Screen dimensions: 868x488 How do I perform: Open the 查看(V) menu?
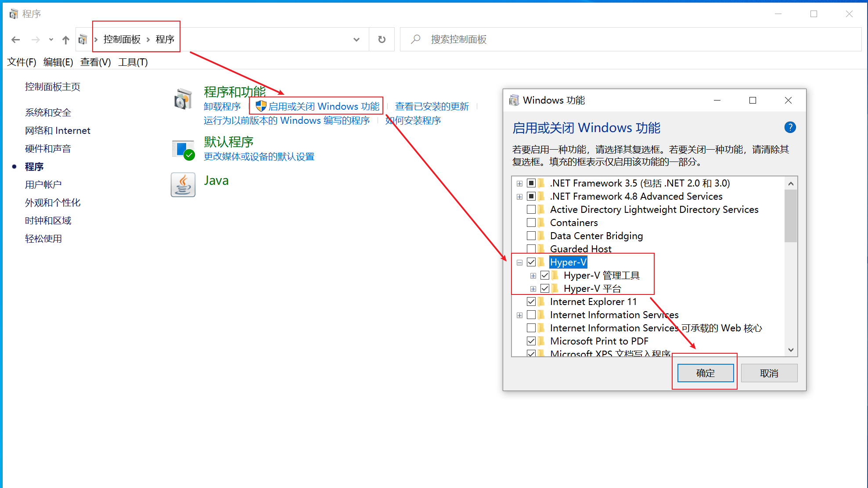pyautogui.click(x=95, y=62)
